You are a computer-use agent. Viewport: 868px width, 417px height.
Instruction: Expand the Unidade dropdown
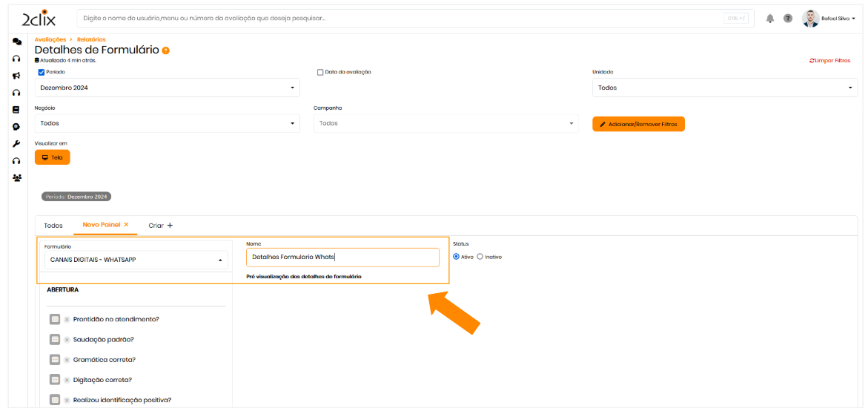pos(724,88)
